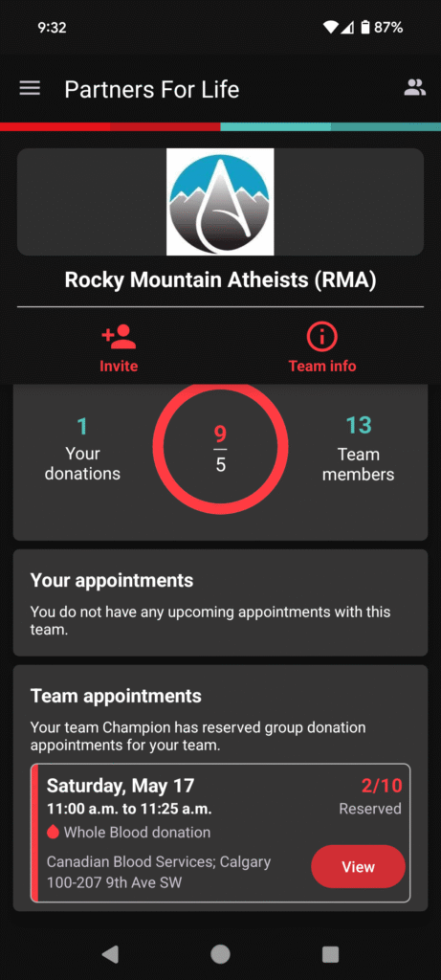Select the Team info label

point(322,366)
